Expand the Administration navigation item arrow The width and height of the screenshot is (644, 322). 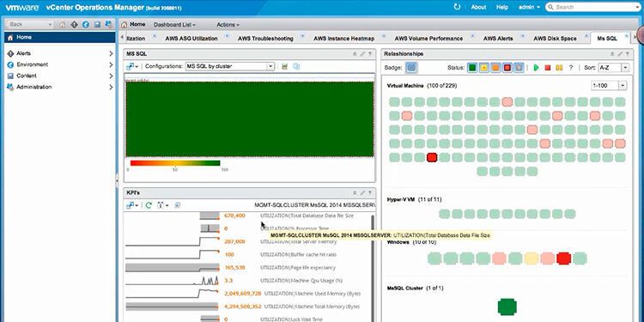(x=111, y=87)
